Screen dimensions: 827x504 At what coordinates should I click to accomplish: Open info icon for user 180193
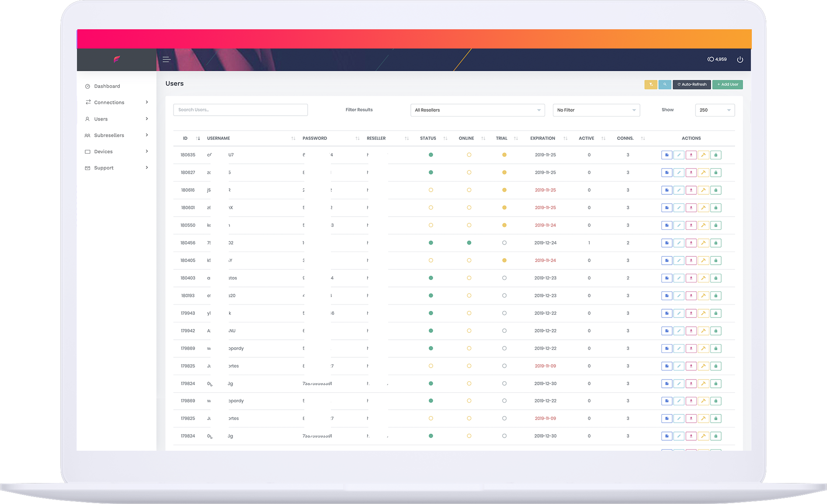click(667, 296)
